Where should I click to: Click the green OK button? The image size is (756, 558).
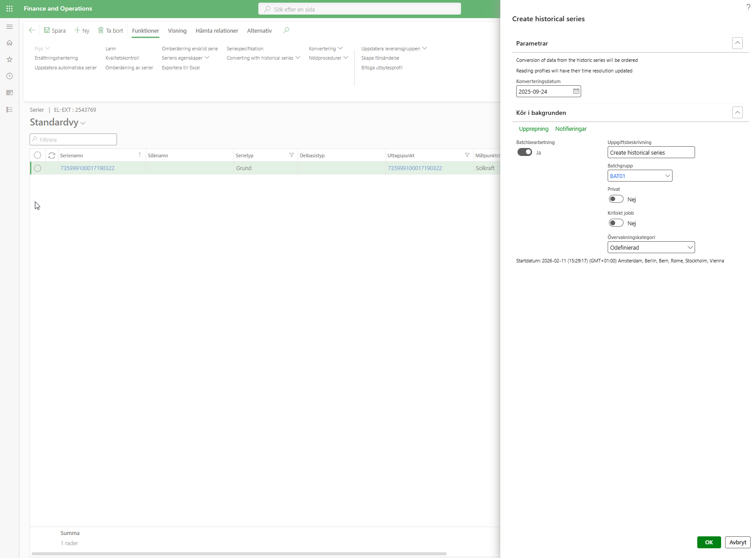tap(709, 542)
